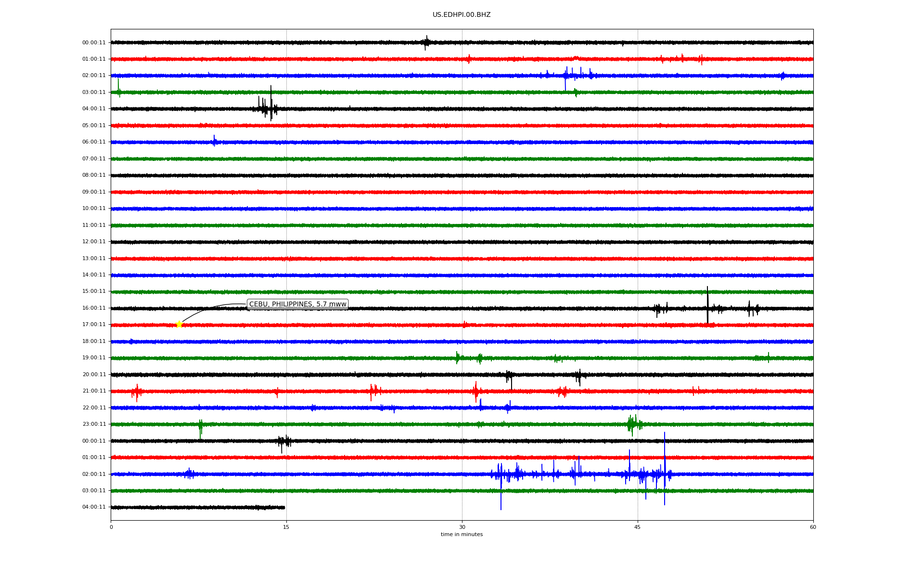Click the x-axis label 'time in minutes'
The image size is (924, 578).
click(461, 535)
